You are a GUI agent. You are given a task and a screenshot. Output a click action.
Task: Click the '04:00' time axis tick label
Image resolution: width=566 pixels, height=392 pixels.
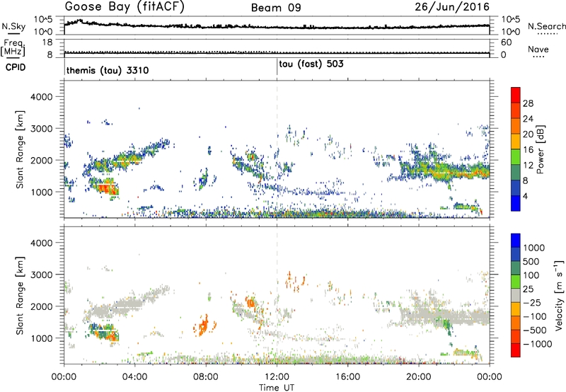(x=135, y=377)
